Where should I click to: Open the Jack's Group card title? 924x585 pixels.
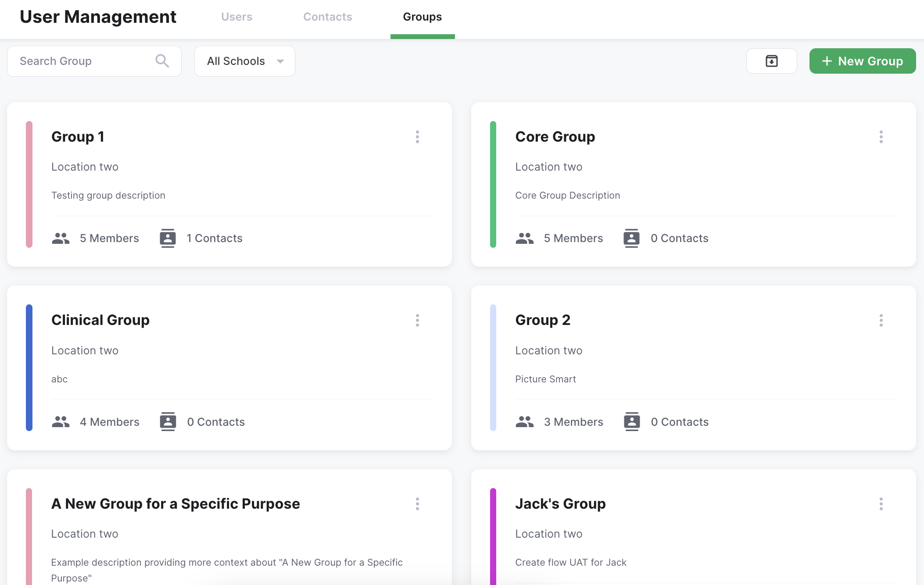pyautogui.click(x=560, y=504)
